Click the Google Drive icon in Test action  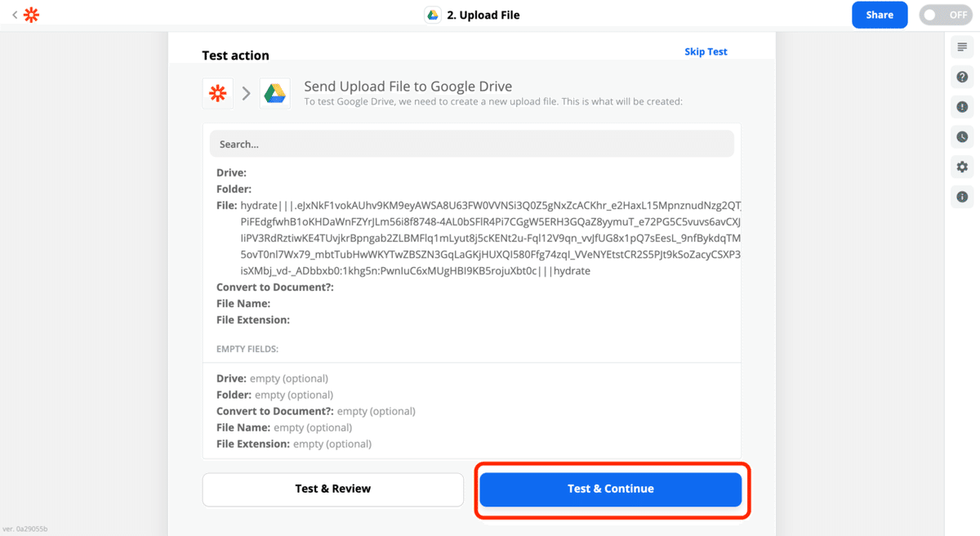click(x=274, y=94)
